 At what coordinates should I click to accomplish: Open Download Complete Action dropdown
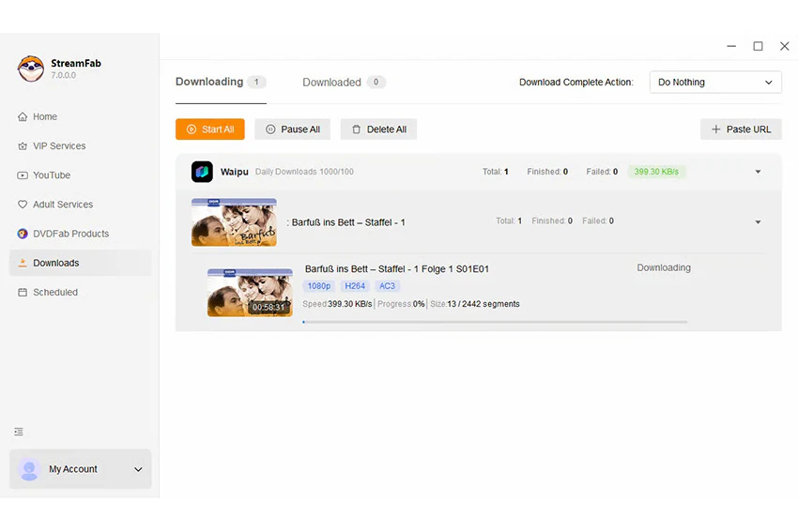tap(715, 82)
